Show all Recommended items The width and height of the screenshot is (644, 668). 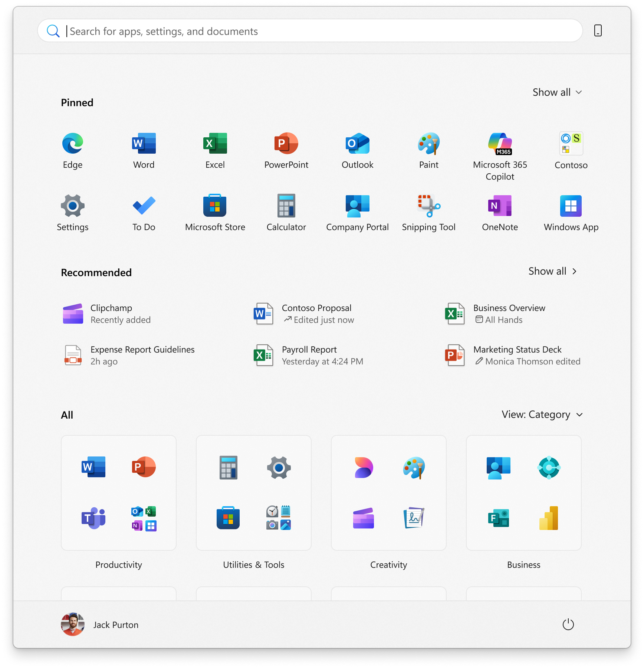[x=553, y=271]
